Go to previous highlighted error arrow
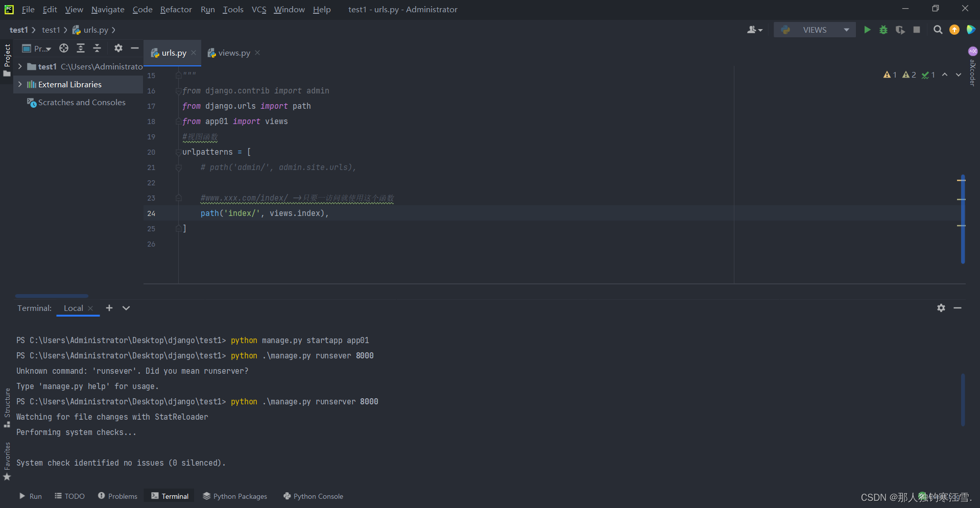 [x=945, y=75]
